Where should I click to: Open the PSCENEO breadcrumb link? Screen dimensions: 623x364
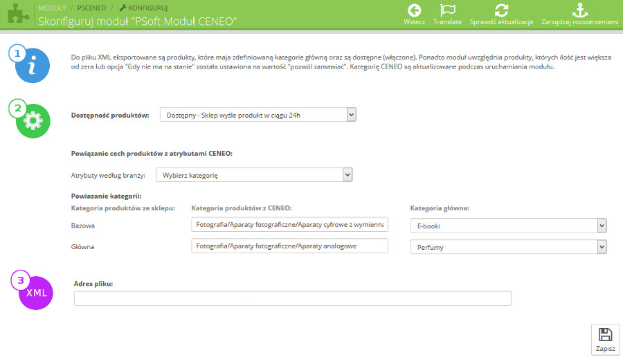91,8
